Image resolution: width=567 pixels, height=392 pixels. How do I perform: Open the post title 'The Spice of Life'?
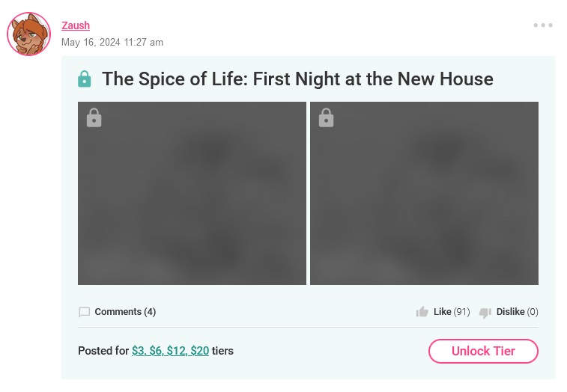click(x=297, y=79)
